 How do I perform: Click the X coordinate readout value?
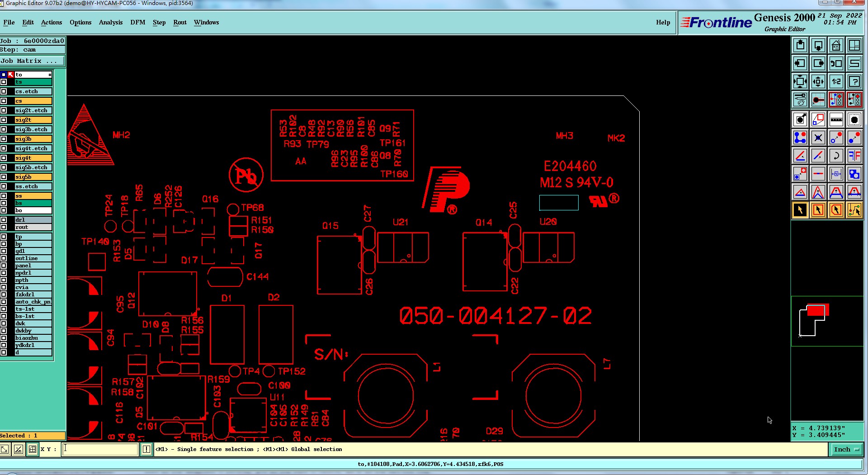coord(826,428)
